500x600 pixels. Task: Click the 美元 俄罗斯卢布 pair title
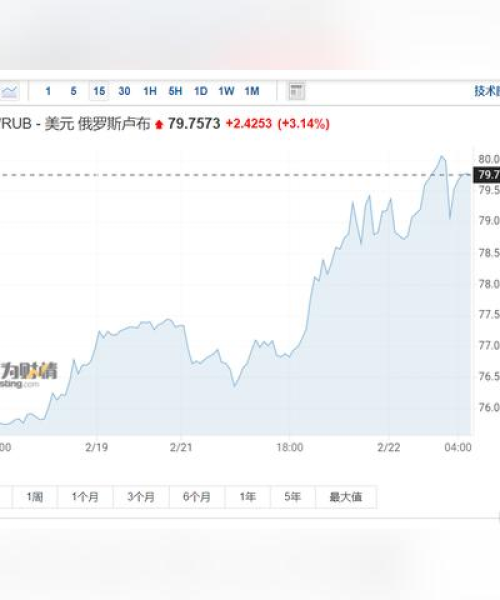click(98, 124)
